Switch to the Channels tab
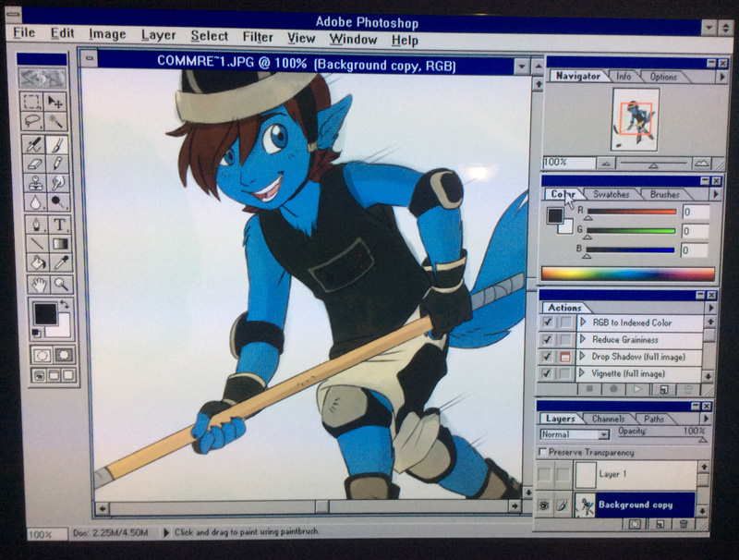 (x=608, y=419)
